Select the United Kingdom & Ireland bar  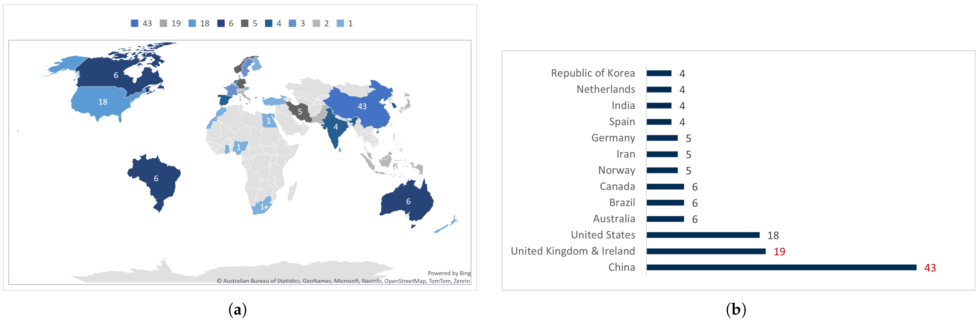[x=706, y=251]
